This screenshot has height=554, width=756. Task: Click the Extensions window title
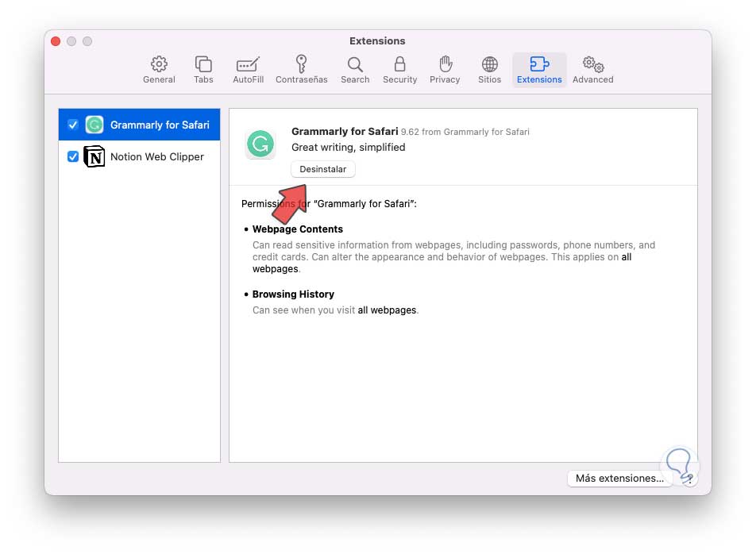377,41
